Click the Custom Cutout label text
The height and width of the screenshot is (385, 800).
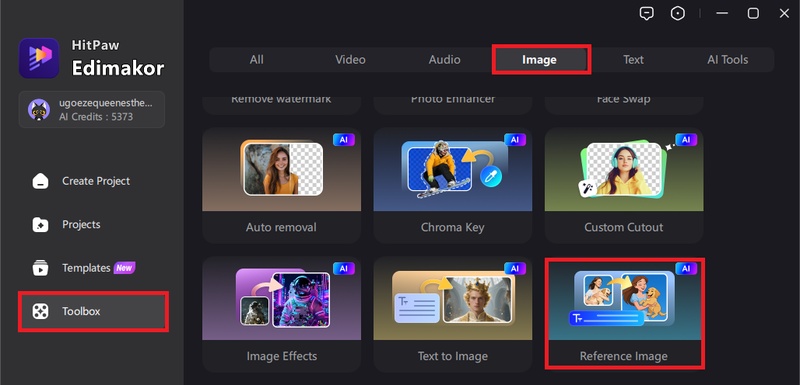pos(623,227)
